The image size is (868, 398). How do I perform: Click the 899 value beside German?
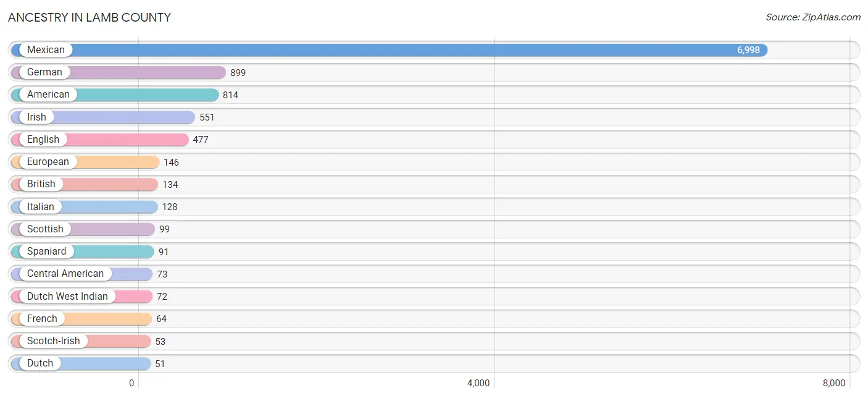(238, 73)
